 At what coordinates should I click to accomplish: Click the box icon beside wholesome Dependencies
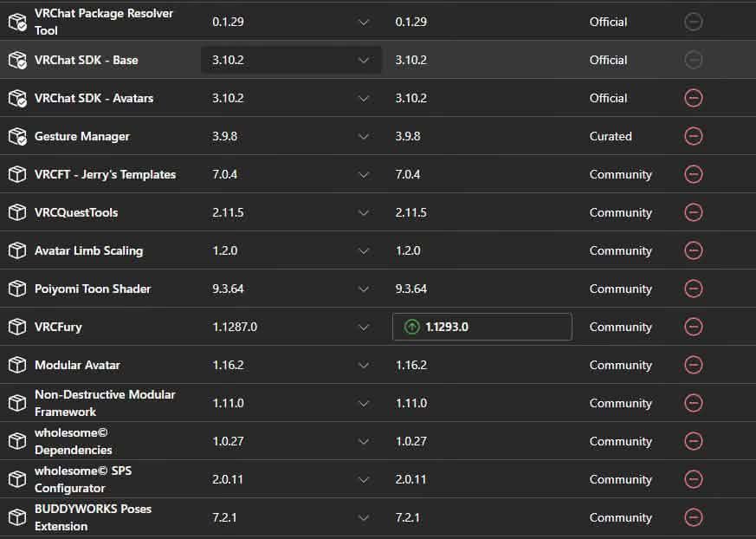[x=17, y=441]
